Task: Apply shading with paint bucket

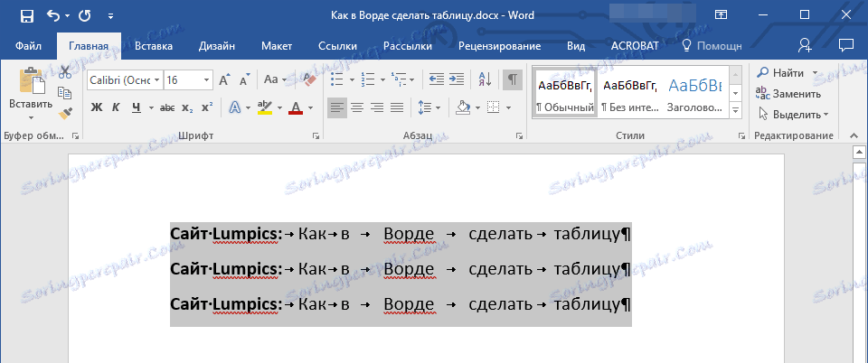Action: coord(462,107)
